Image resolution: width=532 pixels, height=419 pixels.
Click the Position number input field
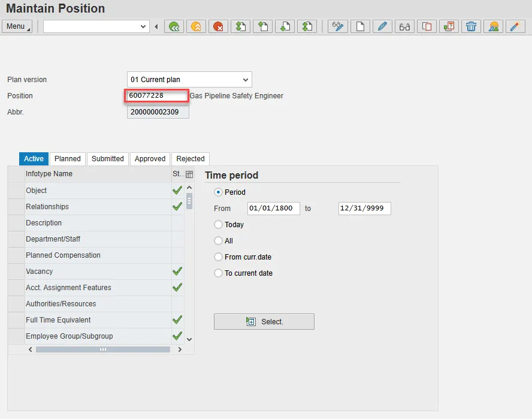click(x=157, y=96)
